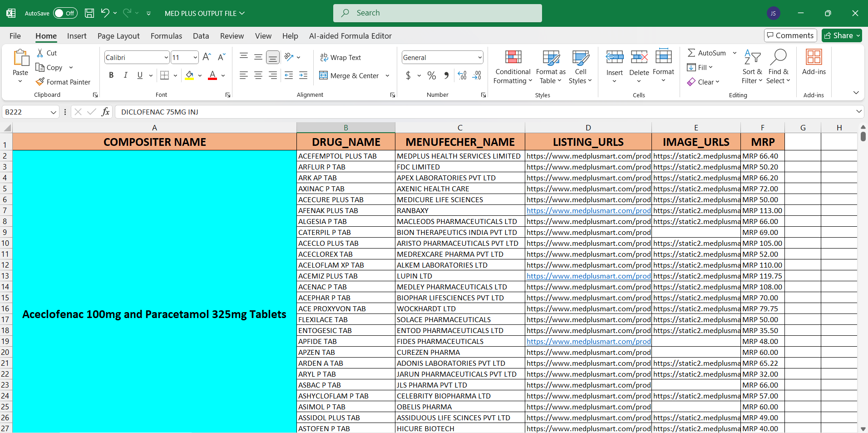Open Add-ins icon in ribbon
Image resolution: width=868 pixels, height=433 pixels.
point(814,57)
